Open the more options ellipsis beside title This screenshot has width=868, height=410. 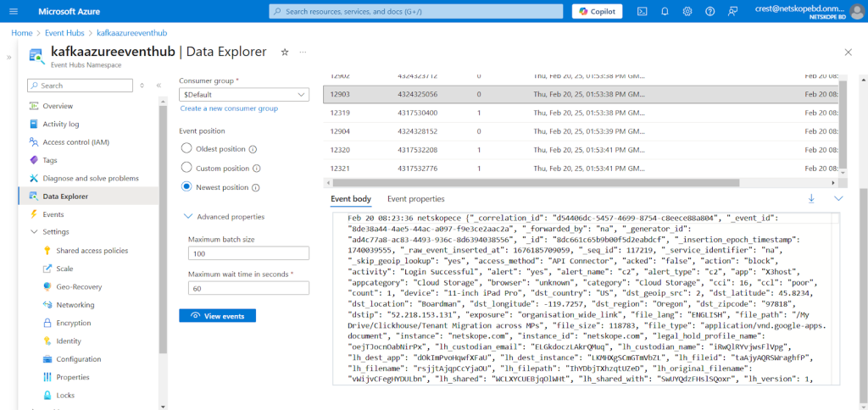click(x=303, y=52)
